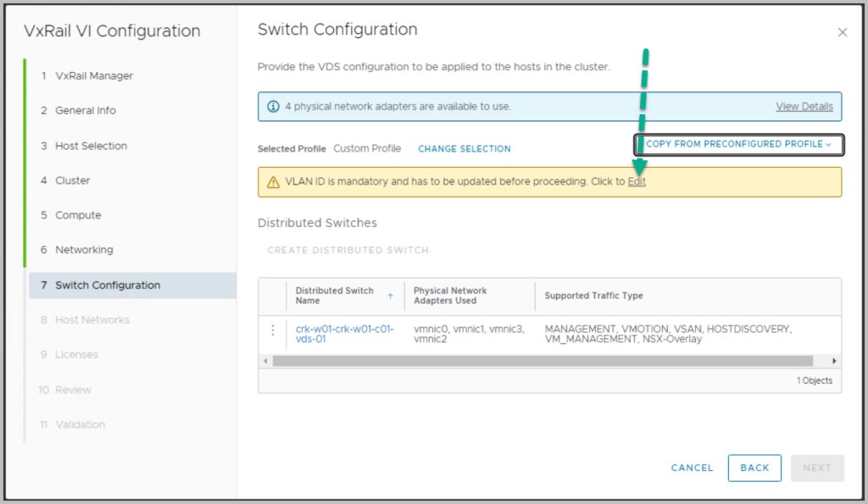Sort by Distributed Switch Name arrow
This screenshot has height=504, width=868.
390,296
